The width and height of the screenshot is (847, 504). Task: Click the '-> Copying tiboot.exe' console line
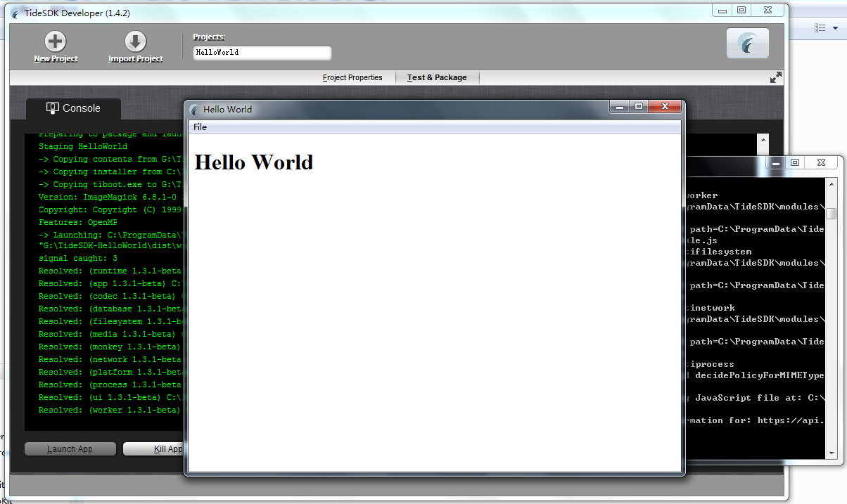click(x=110, y=184)
